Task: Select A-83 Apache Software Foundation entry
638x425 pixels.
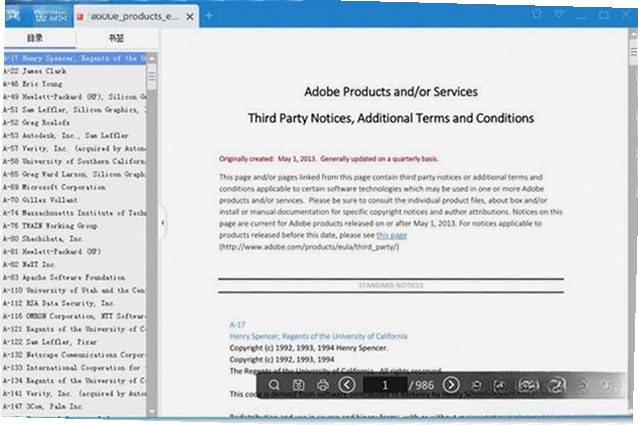Action: (64, 278)
